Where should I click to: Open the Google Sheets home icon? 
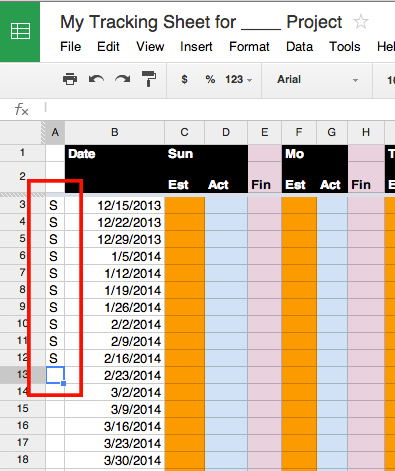point(20,31)
